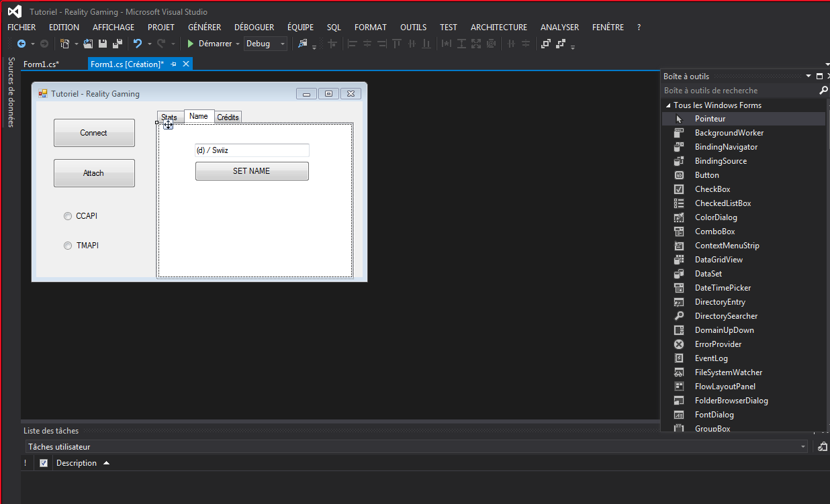Click the Navigate Backward arrow icon

click(21, 44)
